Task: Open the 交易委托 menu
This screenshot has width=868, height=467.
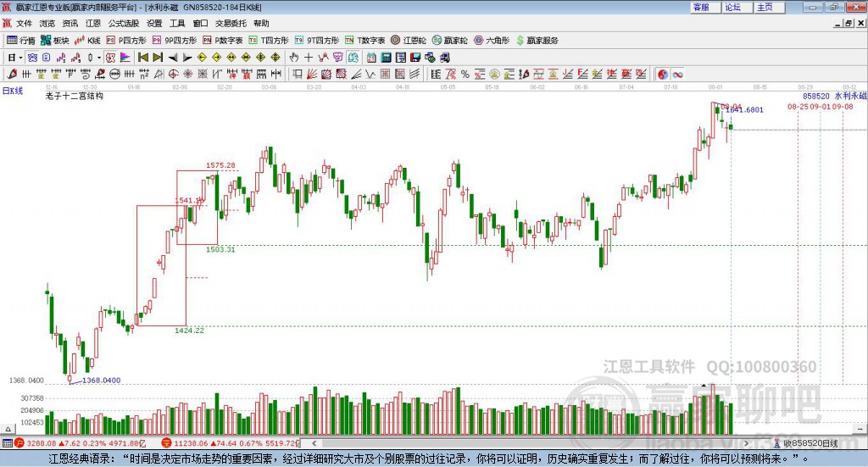Action: tap(231, 23)
